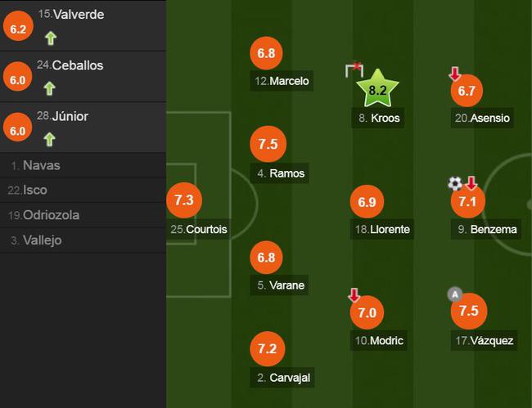532x408 pixels.
Task: Click the assist badge above Vázquez
Action: click(455, 294)
